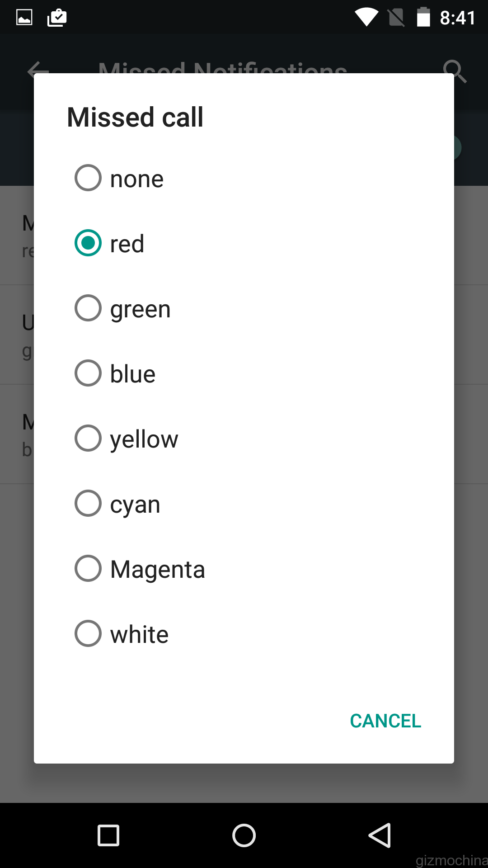Open recent apps with square icon
488x868 pixels.
[x=108, y=835]
